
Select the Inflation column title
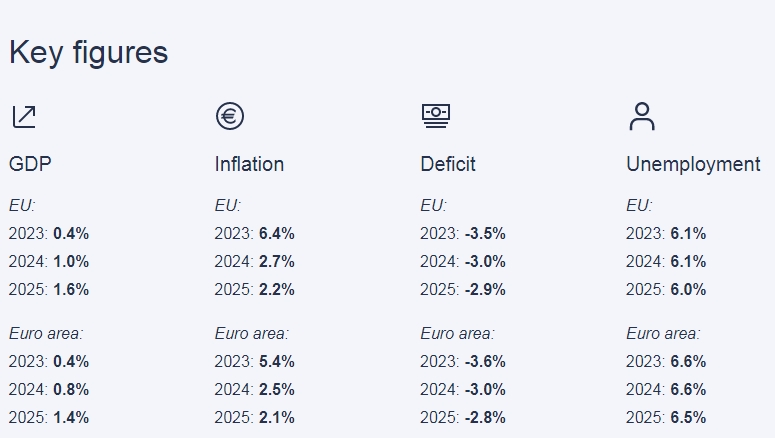click(x=250, y=164)
